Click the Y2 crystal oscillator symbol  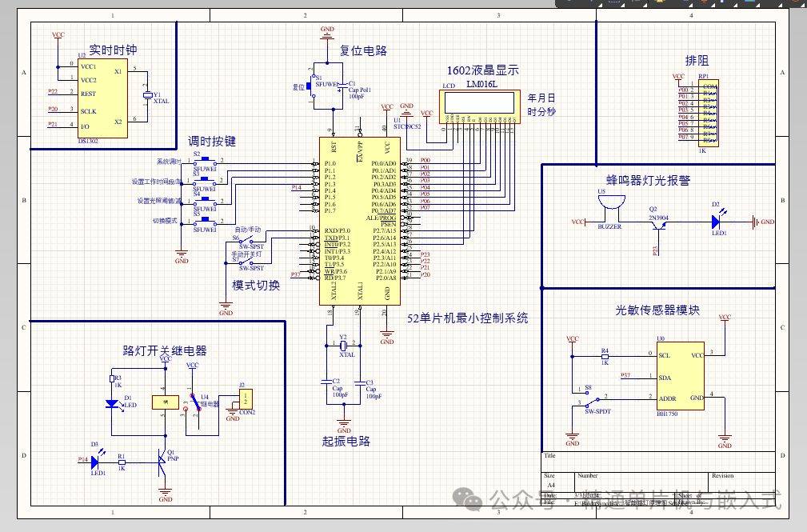[x=344, y=344]
